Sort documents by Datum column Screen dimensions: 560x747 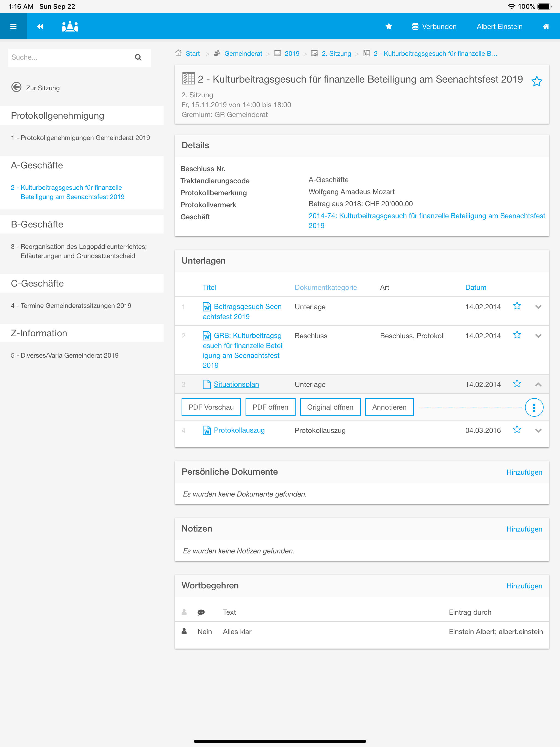(476, 287)
